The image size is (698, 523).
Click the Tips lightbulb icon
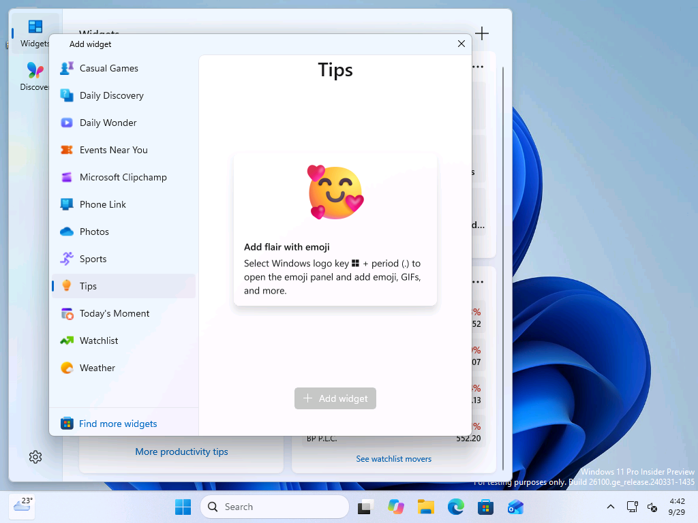click(67, 286)
